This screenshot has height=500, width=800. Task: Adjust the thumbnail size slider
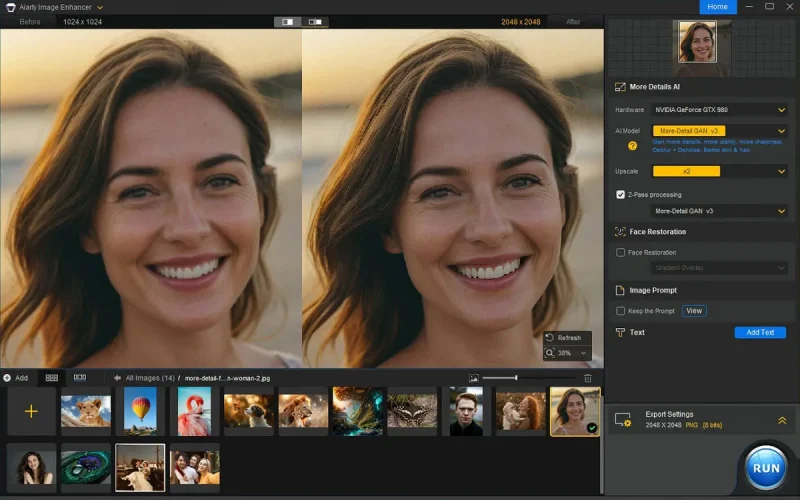pyautogui.click(x=529, y=378)
